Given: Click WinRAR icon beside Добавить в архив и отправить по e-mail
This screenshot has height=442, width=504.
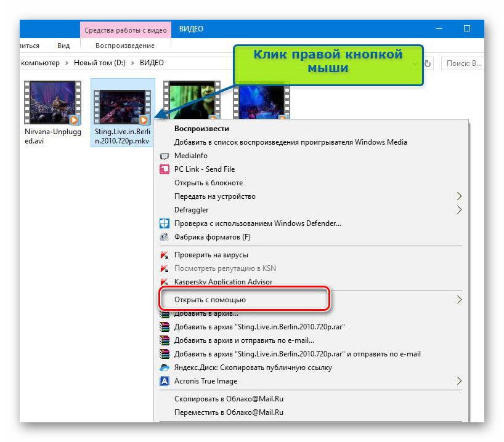Looking at the screenshot, I should (165, 340).
